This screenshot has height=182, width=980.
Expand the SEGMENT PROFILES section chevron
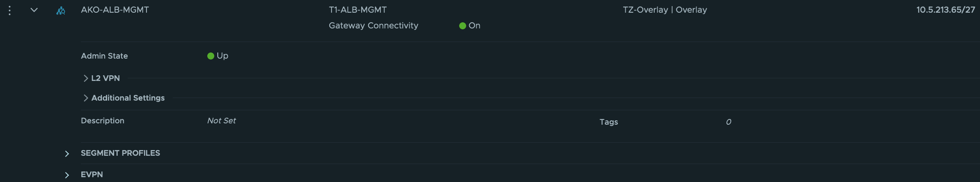click(67, 154)
